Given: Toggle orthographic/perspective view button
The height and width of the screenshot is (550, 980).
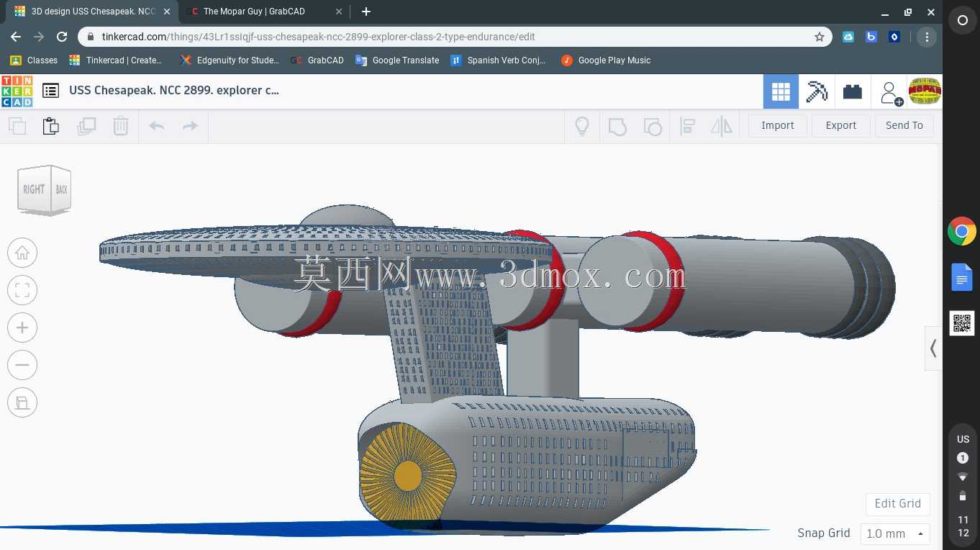Looking at the screenshot, I should pos(22,402).
